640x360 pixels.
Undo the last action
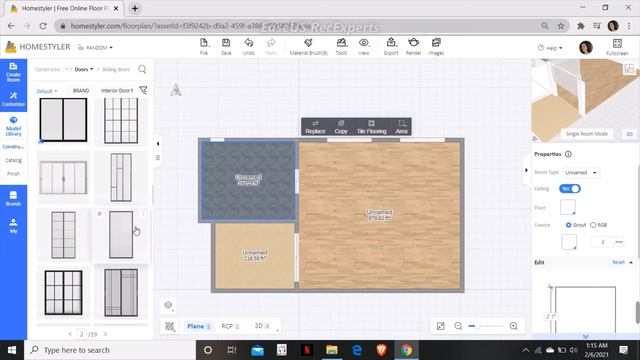pyautogui.click(x=249, y=43)
